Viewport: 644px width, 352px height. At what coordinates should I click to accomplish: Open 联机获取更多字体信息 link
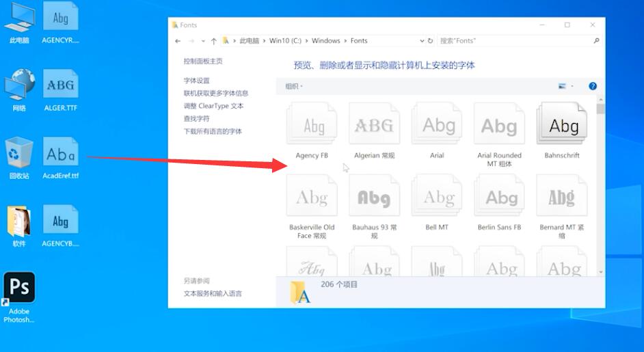(216, 93)
